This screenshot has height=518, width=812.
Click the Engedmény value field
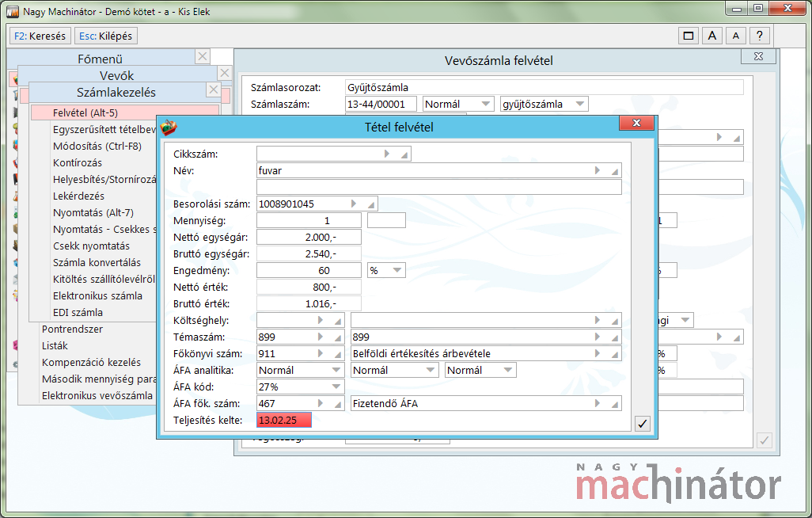[x=309, y=270]
